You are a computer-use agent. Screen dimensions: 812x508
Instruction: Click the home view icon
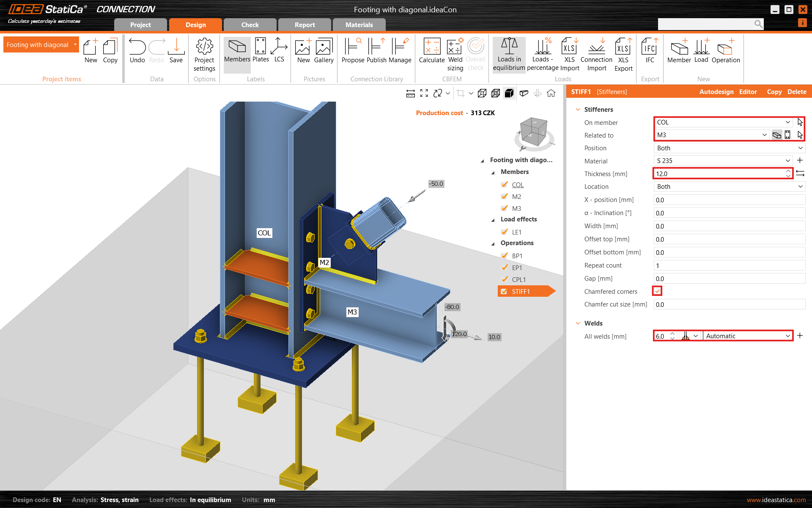pos(551,93)
